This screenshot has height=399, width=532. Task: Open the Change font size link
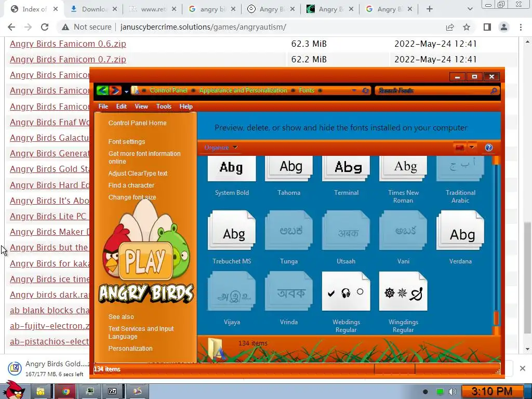(x=132, y=197)
